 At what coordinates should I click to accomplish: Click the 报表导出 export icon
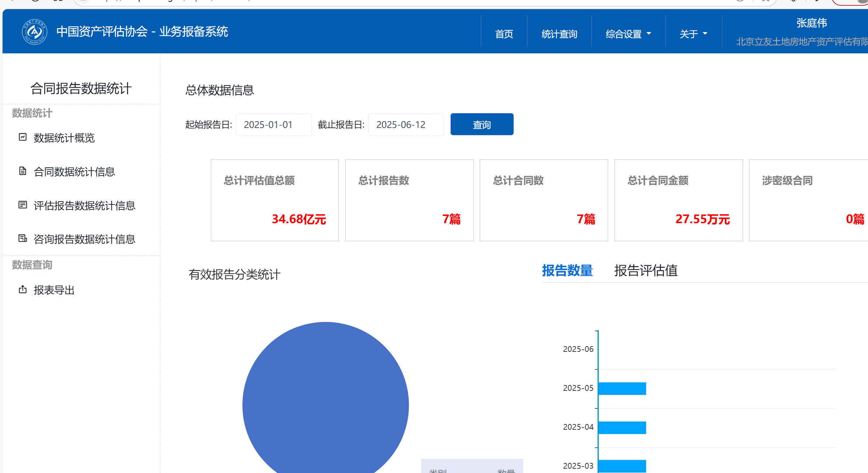pyautogui.click(x=23, y=289)
